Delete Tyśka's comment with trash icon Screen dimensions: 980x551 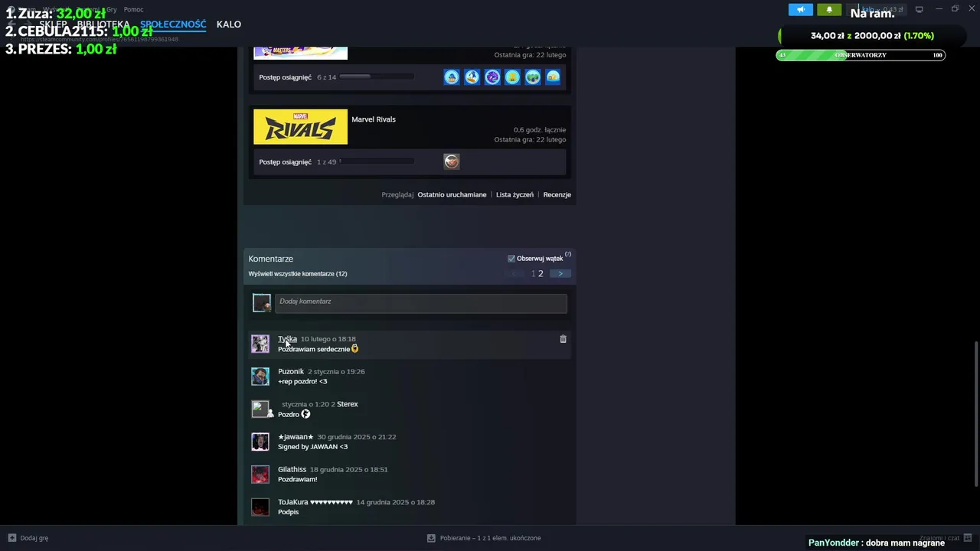563,339
